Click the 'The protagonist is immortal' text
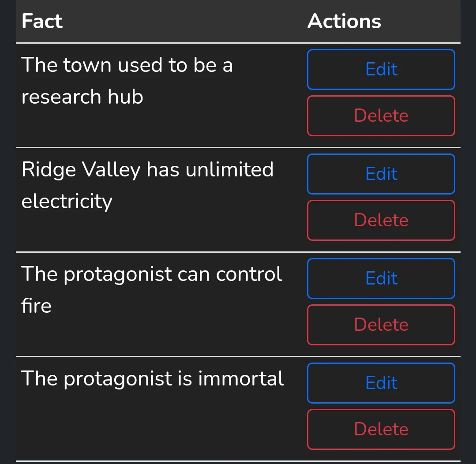Image resolution: width=476 pixels, height=464 pixels. coord(153,378)
